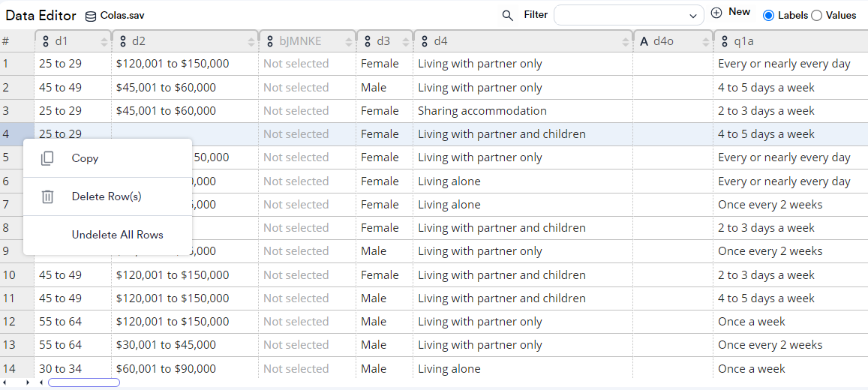868x390 pixels.
Task: Select the Values radio button
Action: [x=816, y=16]
